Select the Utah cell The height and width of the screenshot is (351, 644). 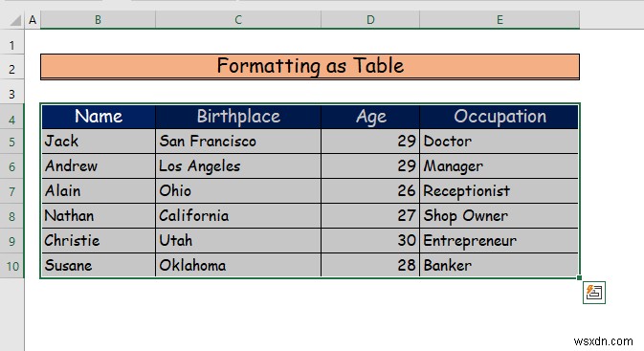click(238, 241)
